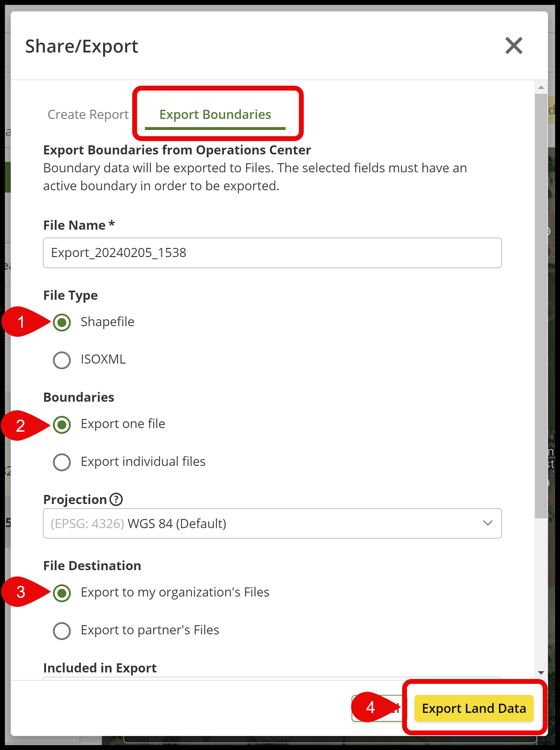560x750 pixels.
Task: Open the Projection dropdown
Action: pos(273,524)
